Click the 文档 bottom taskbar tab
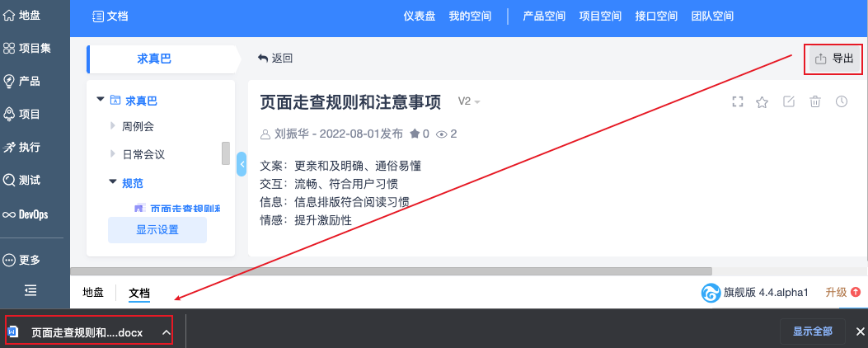This screenshot has height=348, width=868. [139, 293]
